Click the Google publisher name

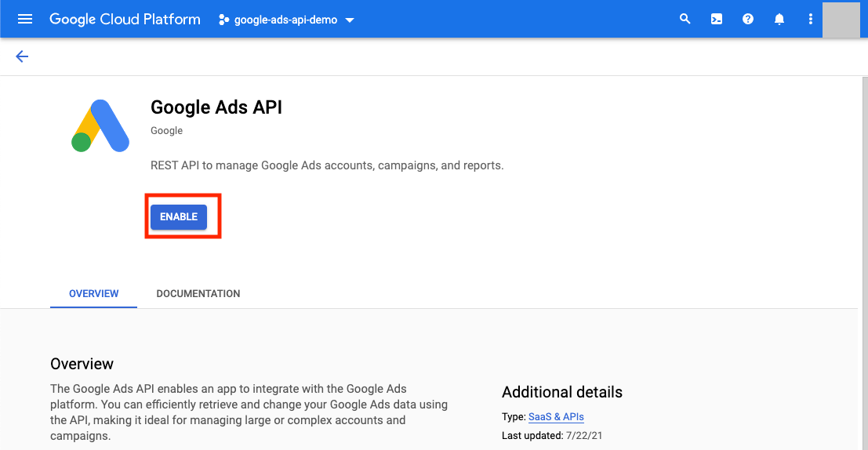[x=167, y=131]
